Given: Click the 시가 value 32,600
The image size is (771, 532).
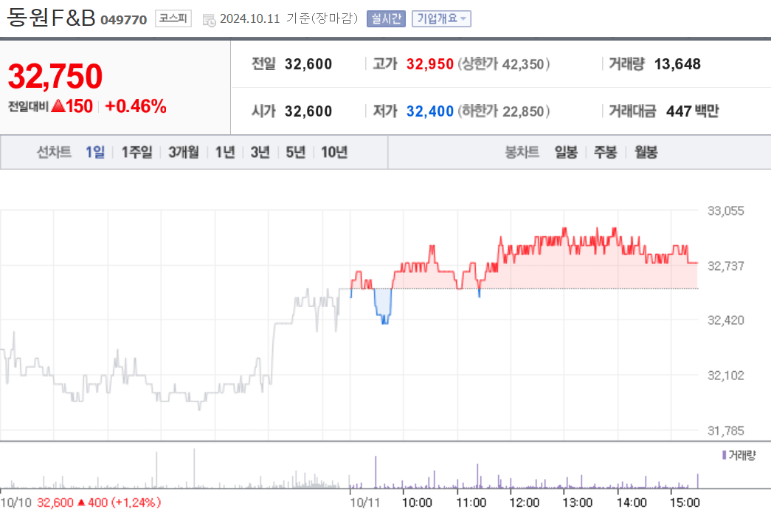Looking at the screenshot, I should (x=308, y=111).
